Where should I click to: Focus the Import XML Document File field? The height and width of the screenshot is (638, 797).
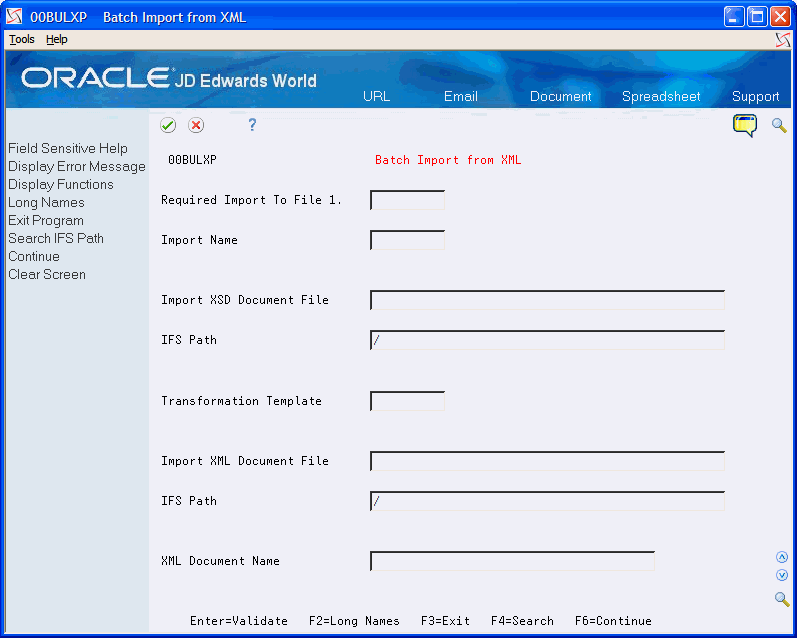[547, 461]
